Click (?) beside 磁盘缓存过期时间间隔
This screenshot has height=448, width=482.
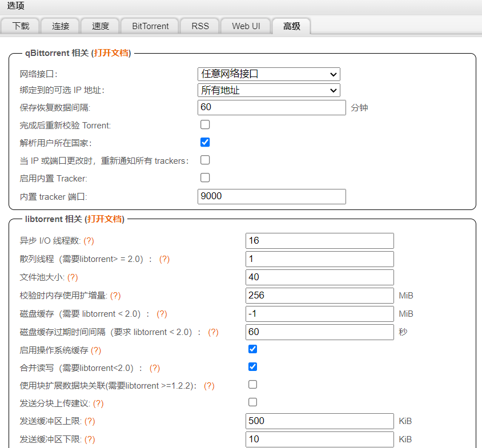(x=213, y=332)
